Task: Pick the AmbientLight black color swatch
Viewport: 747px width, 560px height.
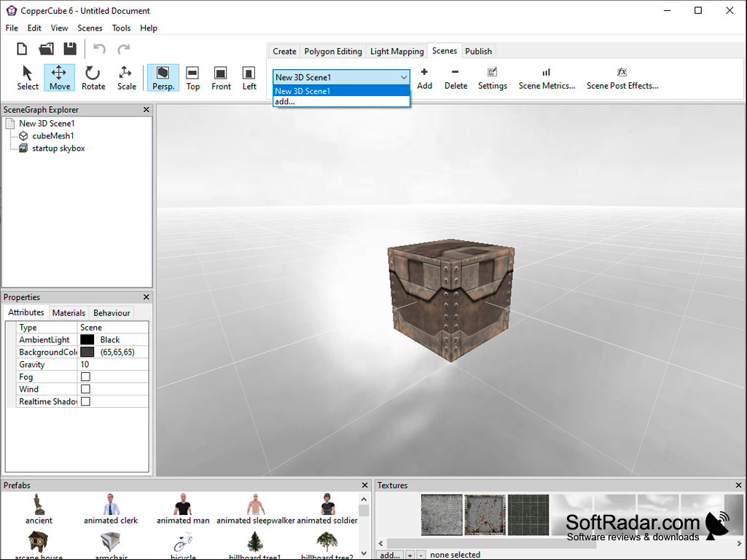Action: coord(87,339)
